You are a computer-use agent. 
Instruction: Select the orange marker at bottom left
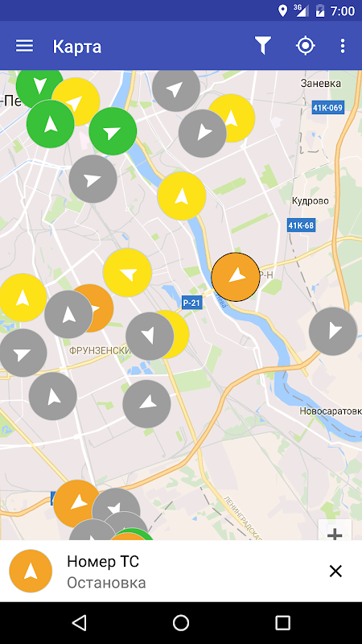point(76,504)
